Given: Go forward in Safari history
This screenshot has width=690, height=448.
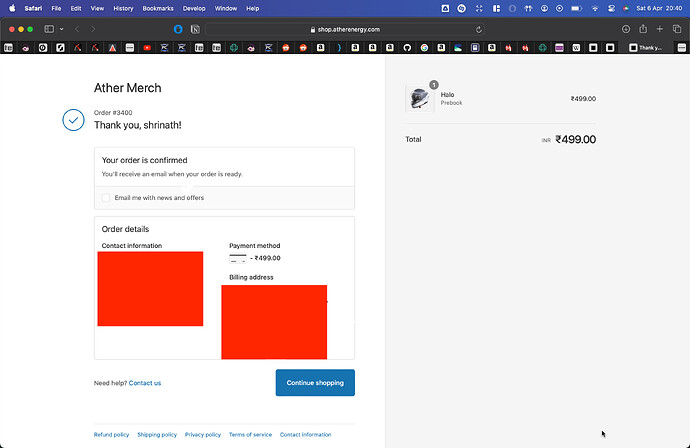Looking at the screenshot, I should click(93, 29).
